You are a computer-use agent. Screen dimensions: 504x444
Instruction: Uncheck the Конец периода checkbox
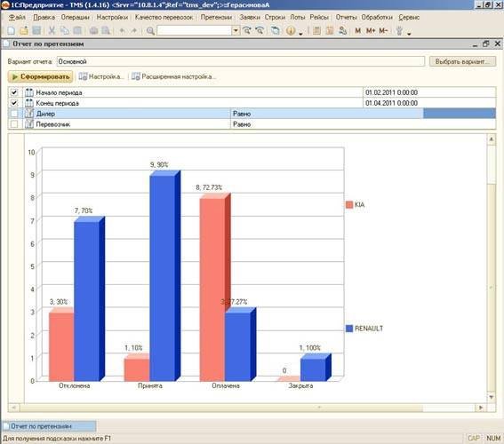(14, 103)
